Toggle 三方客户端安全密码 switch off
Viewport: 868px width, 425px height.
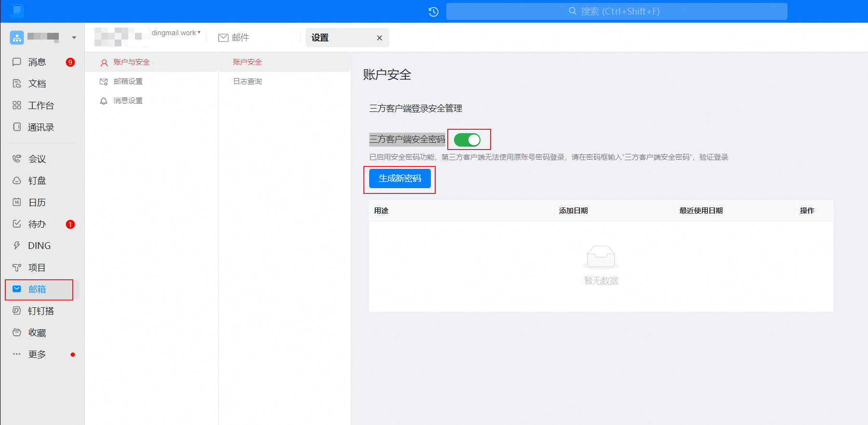tap(467, 140)
